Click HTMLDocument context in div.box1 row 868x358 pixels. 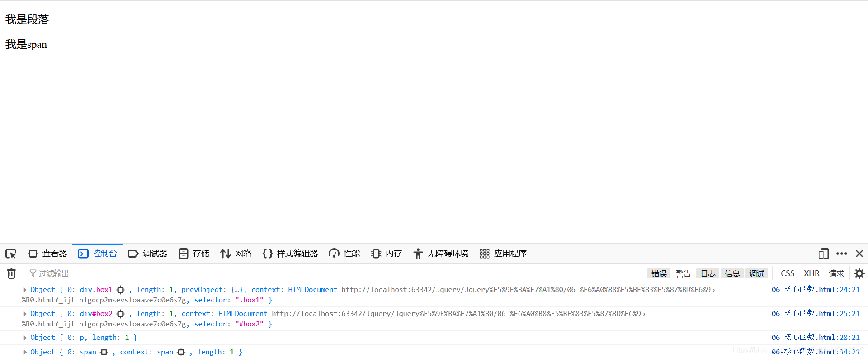click(x=312, y=290)
